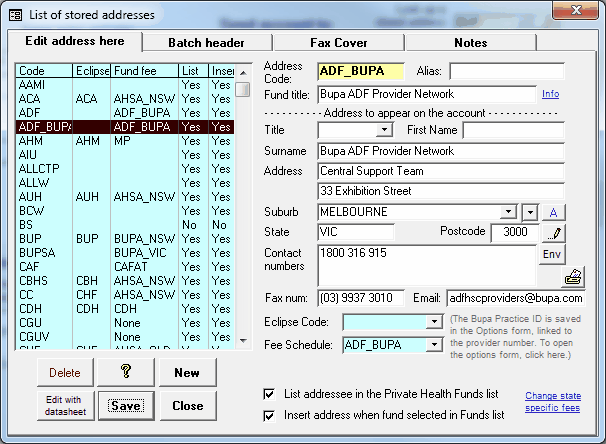Image resolution: width=606 pixels, height=444 pixels.
Task: Close the stored addresses window
Action: click(575, 10)
